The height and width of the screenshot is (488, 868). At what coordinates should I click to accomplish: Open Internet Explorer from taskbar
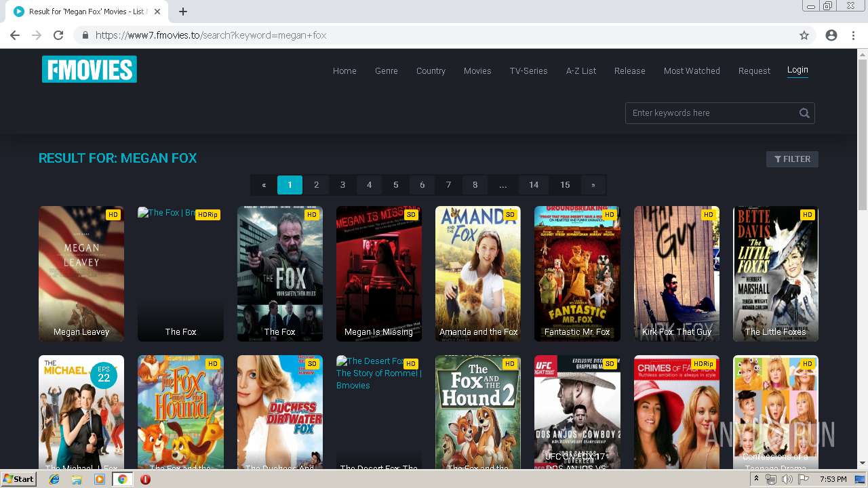54,479
